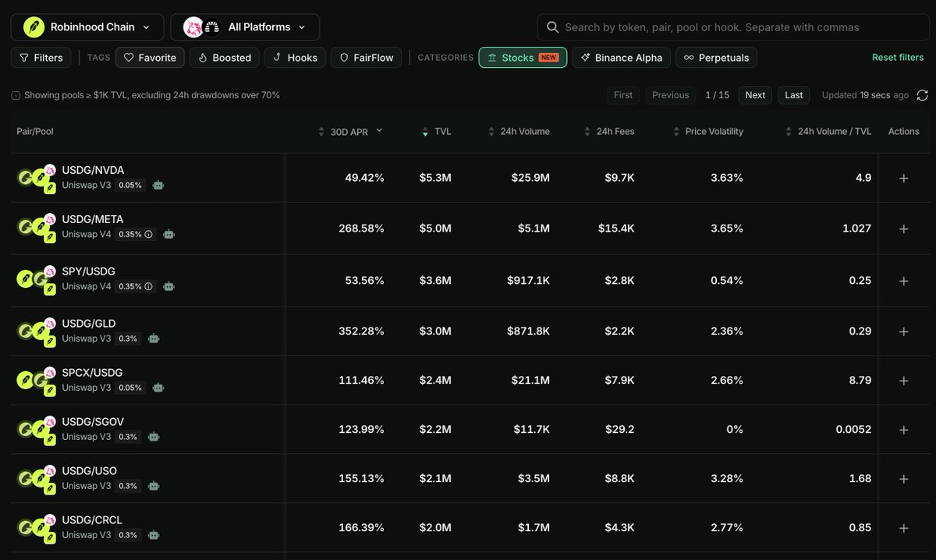This screenshot has height=560, width=936.
Task: Click the robot icon in USDG/USO row
Action: 154,486
